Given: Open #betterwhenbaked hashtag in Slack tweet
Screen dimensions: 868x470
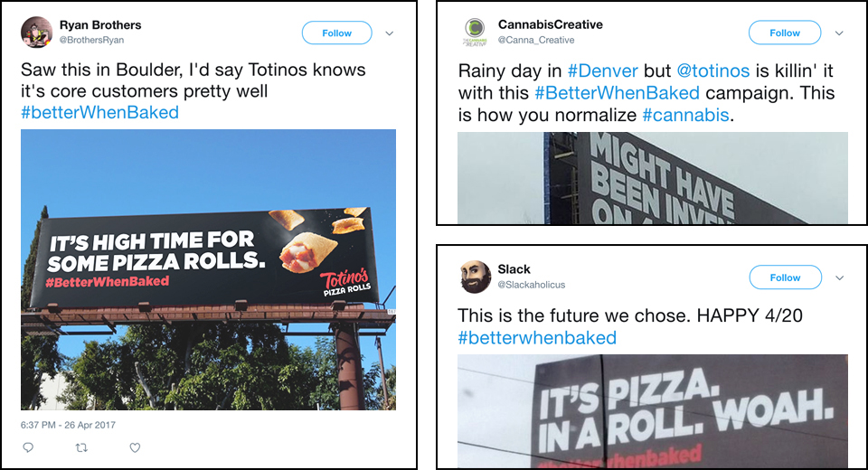Looking at the screenshot, I should point(537,338).
